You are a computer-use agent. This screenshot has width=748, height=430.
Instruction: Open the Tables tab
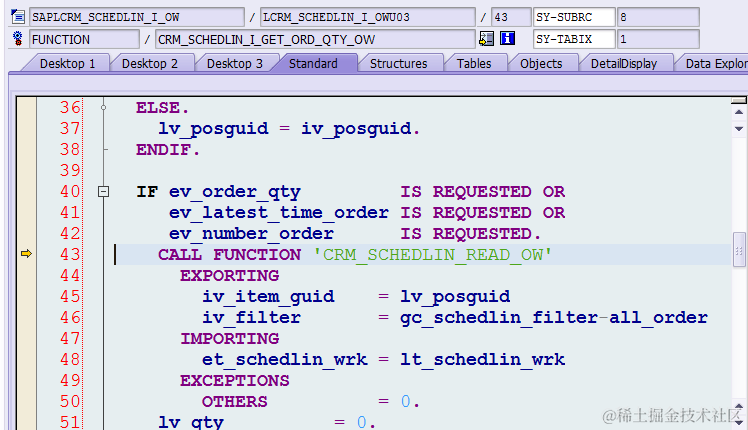coord(474,63)
